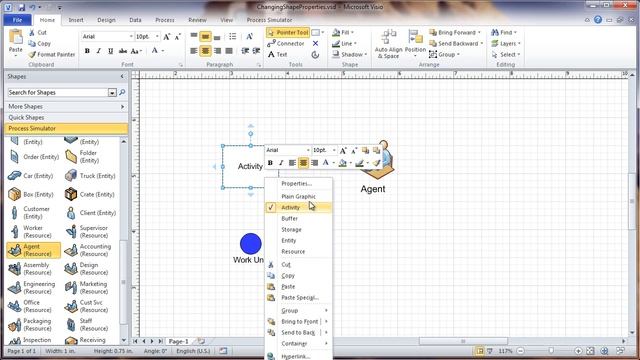Select the Supervisor (Resource) shape
This screenshot has width=640, height=360.
point(90,231)
